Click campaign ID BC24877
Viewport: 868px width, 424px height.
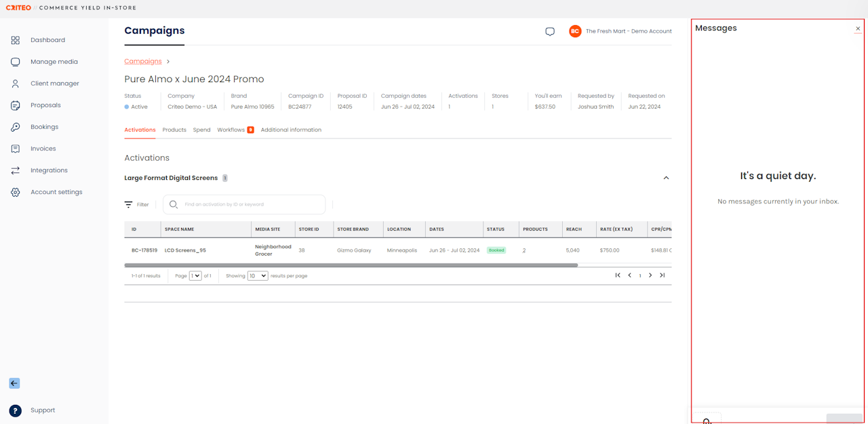coord(300,107)
